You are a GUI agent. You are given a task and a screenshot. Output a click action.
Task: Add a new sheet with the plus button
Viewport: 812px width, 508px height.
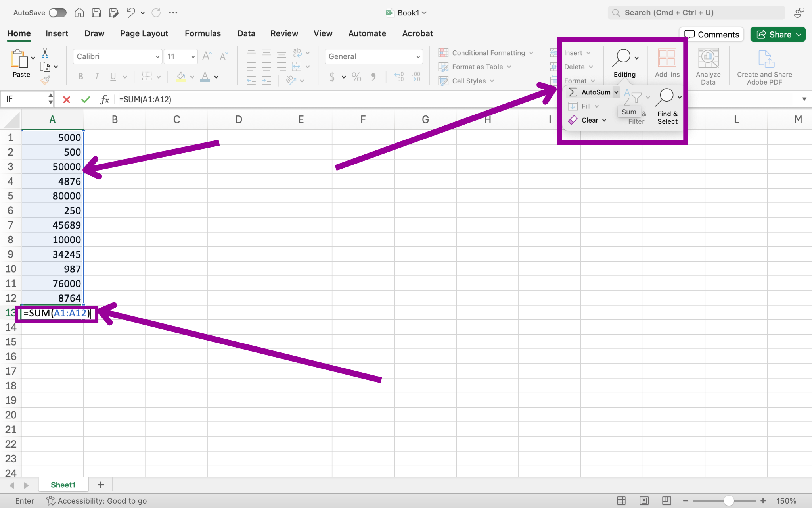coord(101,485)
